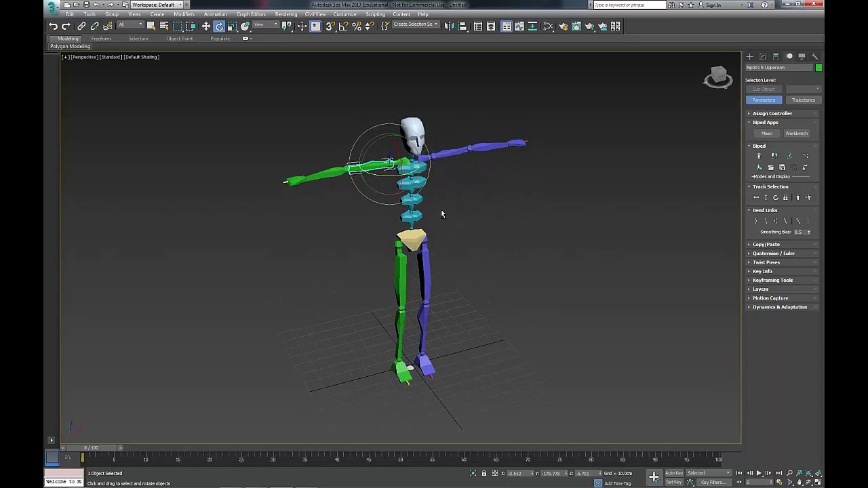The height and width of the screenshot is (488, 868).
Task: Open the Hierarchy command panel
Action: tap(776, 56)
